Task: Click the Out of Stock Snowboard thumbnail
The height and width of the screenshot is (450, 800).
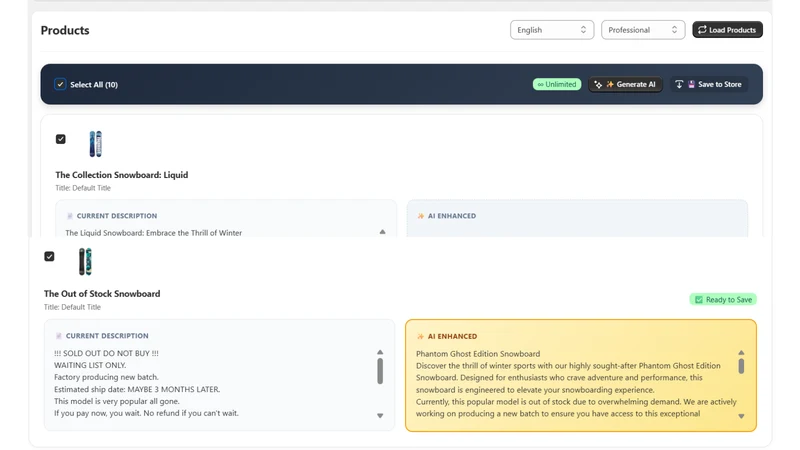Action: tap(85, 261)
